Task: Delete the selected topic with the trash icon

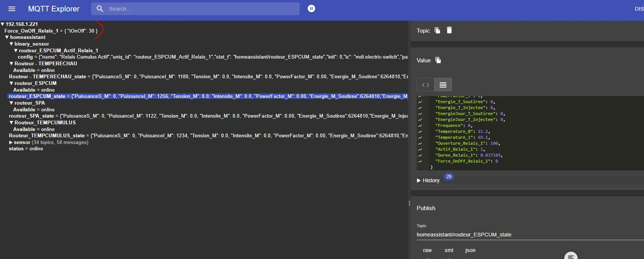Action: pyautogui.click(x=449, y=30)
